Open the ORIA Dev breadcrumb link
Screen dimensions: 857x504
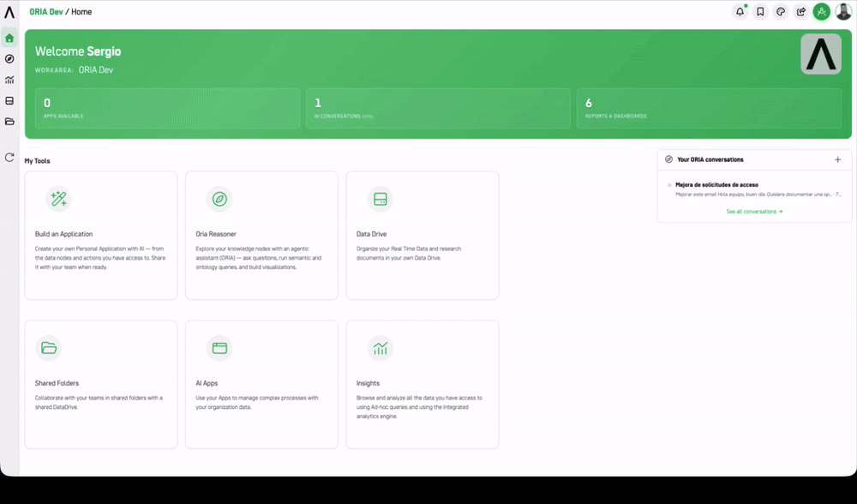(x=46, y=11)
